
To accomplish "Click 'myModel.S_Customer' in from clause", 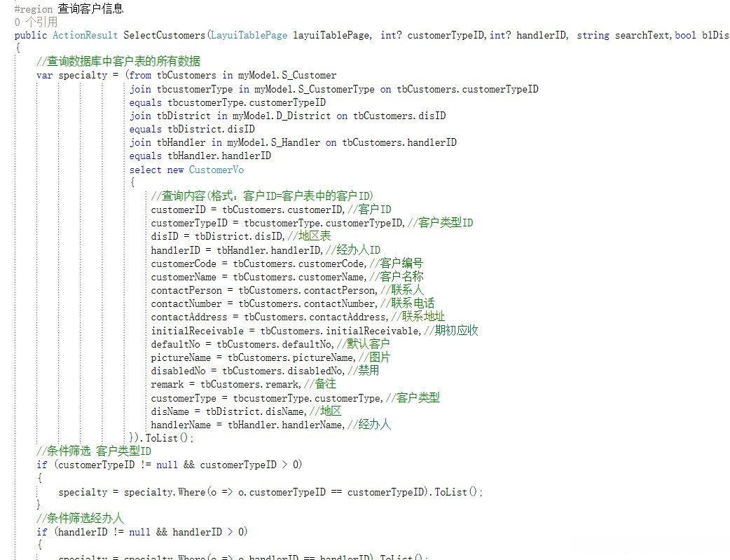I will (287, 76).
